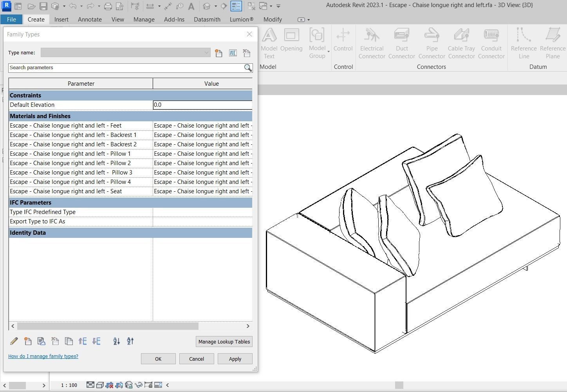
Task: Switch to the Manage ribbon tab
Action: tap(144, 20)
